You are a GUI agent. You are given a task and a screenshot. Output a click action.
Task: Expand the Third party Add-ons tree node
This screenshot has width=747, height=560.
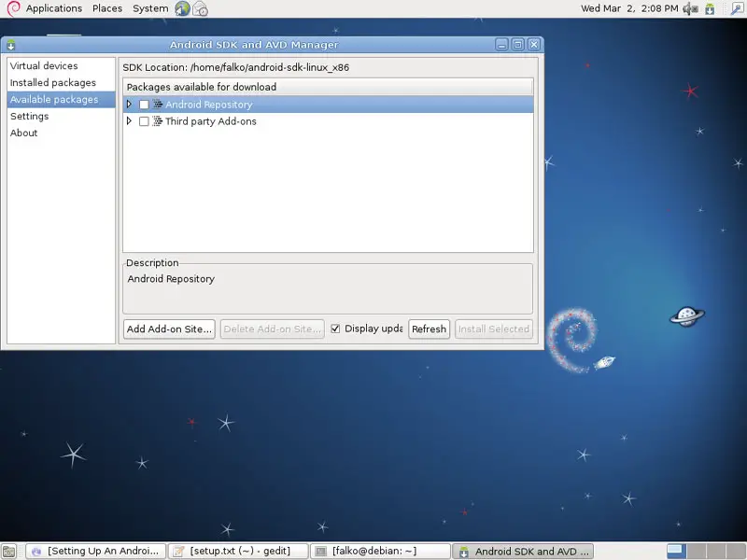point(129,121)
